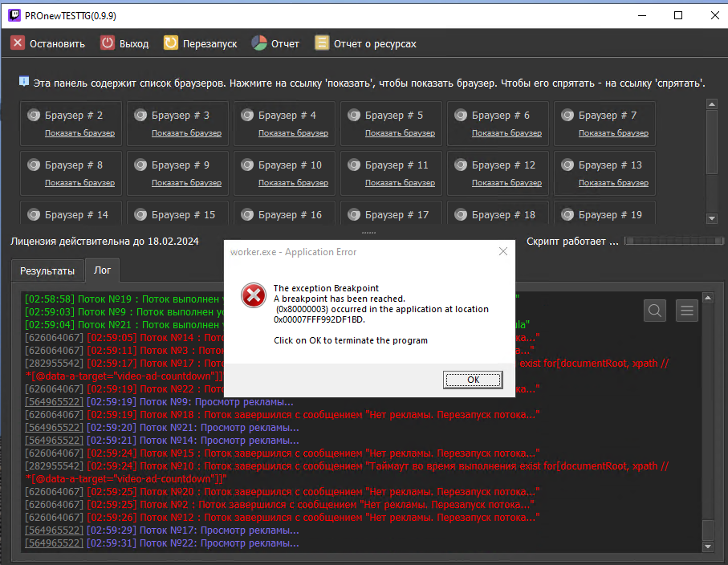
Task: Click Показать браузер link for Браузер # 5
Action: tap(400, 133)
